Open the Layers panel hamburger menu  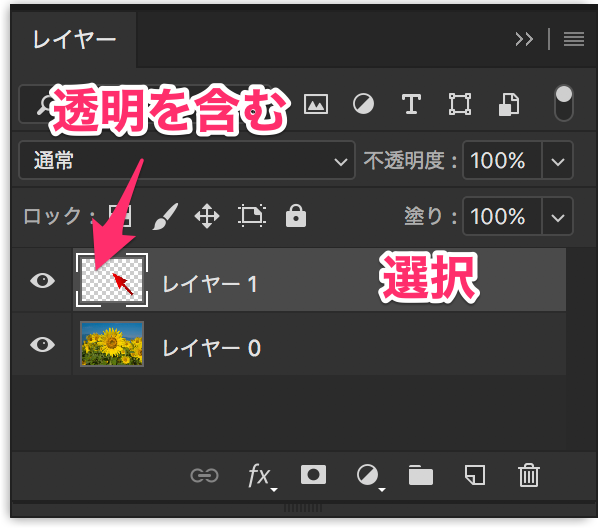[574, 39]
